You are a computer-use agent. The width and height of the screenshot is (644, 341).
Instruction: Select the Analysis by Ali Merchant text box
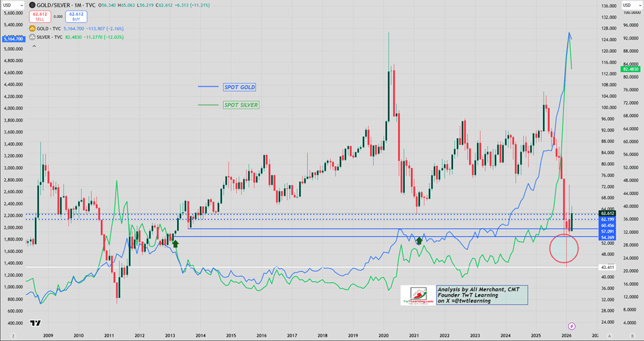[x=482, y=295]
